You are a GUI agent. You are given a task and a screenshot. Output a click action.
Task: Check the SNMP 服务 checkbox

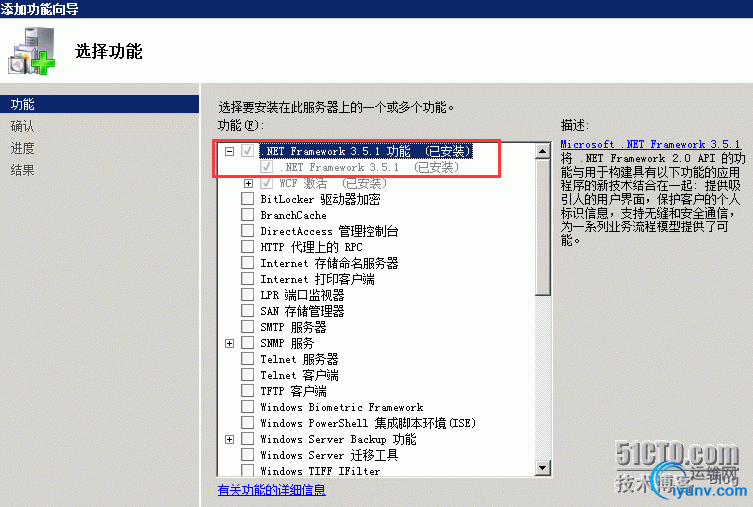[x=247, y=343]
